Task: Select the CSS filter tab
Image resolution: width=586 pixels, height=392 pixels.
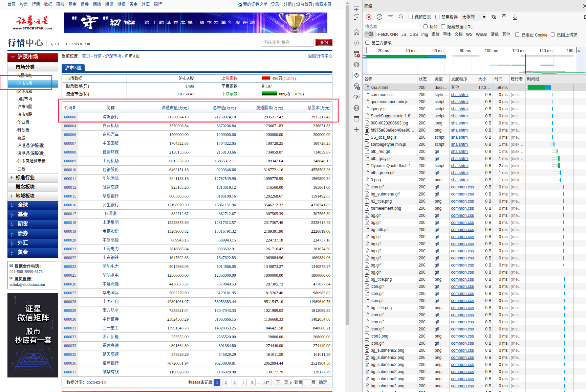Action: (x=414, y=34)
